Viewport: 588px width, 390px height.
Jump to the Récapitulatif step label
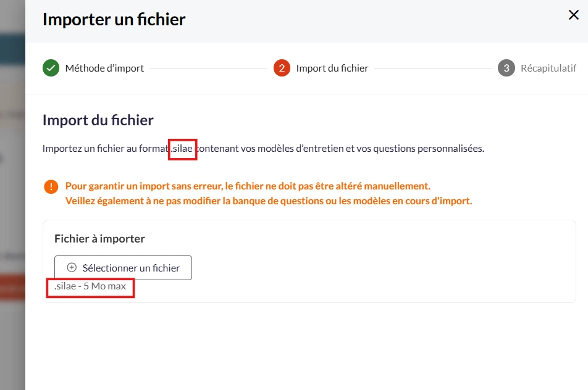click(x=548, y=68)
